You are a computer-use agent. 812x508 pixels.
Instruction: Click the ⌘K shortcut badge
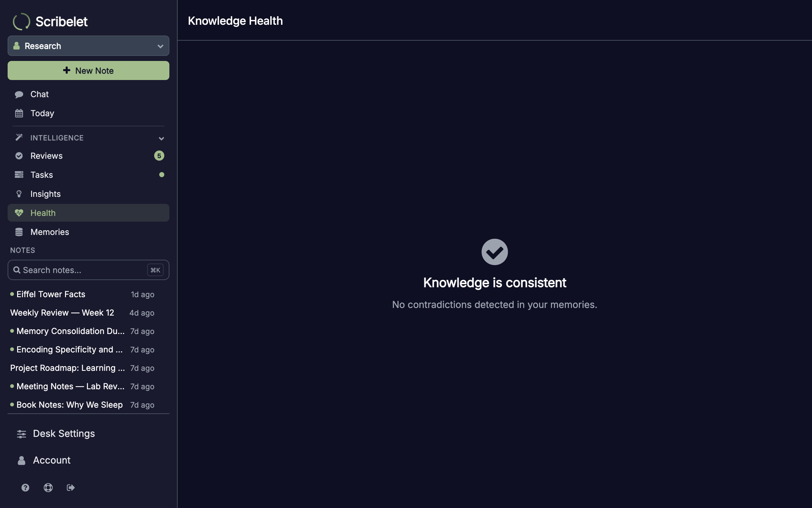click(155, 270)
